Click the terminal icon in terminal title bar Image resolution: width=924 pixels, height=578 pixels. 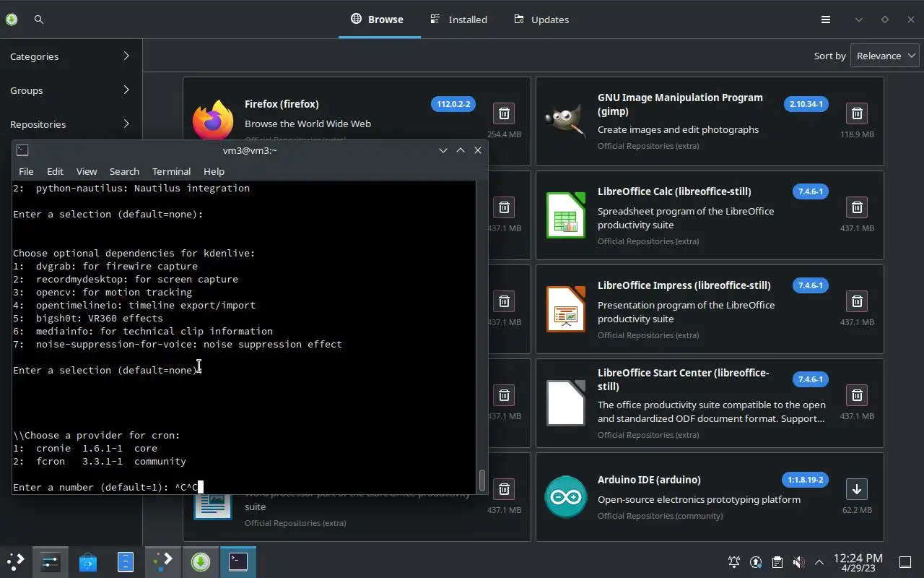[22, 150]
